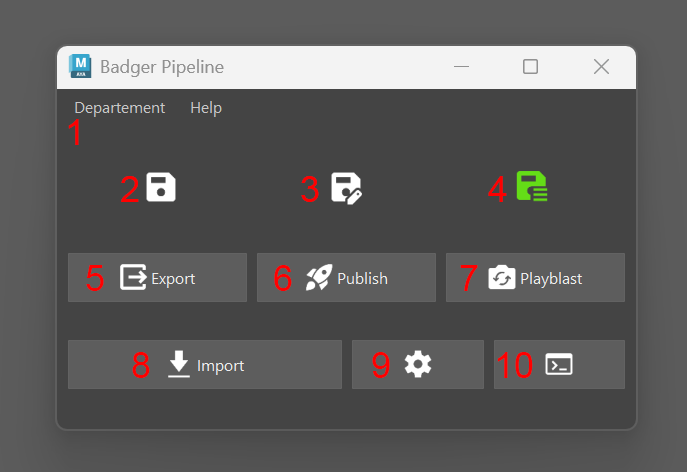Click the arrow-box icon on Export
This screenshot has height=472, width=687.
pyautogui.click(x=133, y=278)
